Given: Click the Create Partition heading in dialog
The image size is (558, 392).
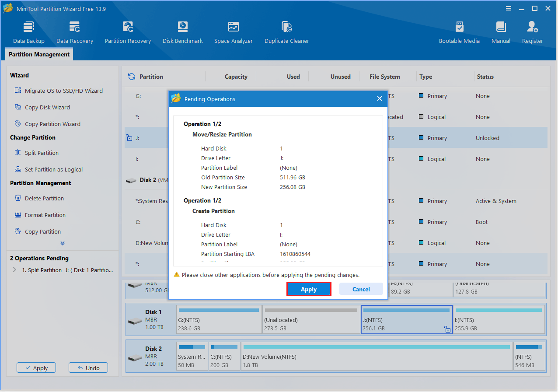Looking at the screenshot, I should (213, 211).
